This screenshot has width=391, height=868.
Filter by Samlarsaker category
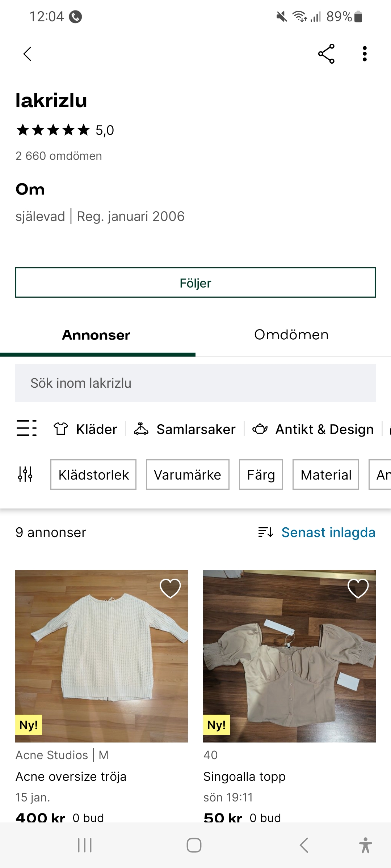coord(185,429)
